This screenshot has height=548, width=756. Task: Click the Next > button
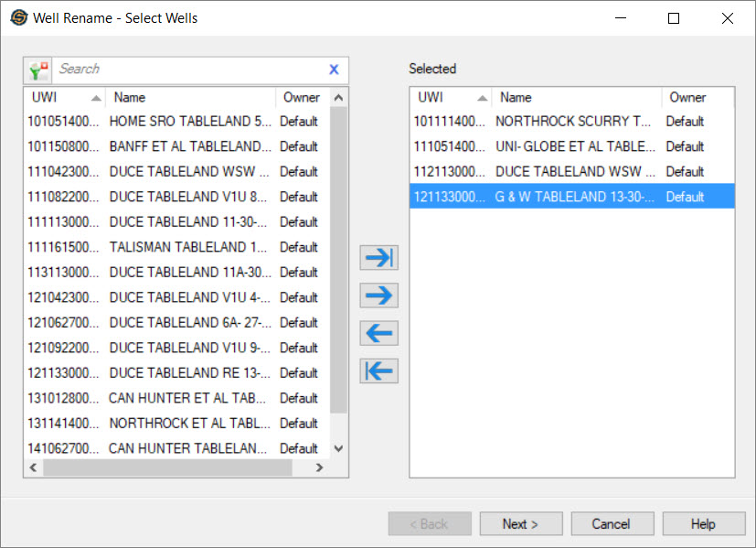click(520, 524)
